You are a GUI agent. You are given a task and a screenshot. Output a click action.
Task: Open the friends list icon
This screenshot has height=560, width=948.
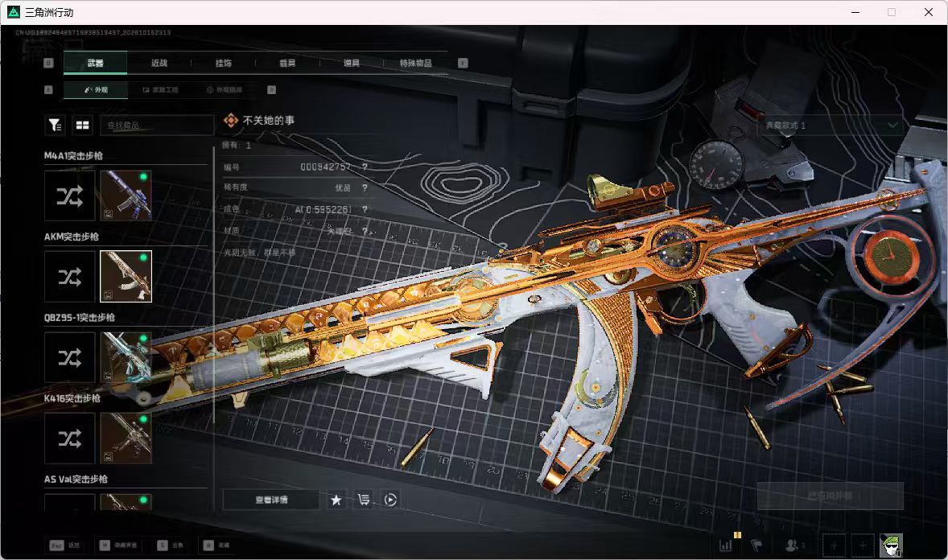793,545
